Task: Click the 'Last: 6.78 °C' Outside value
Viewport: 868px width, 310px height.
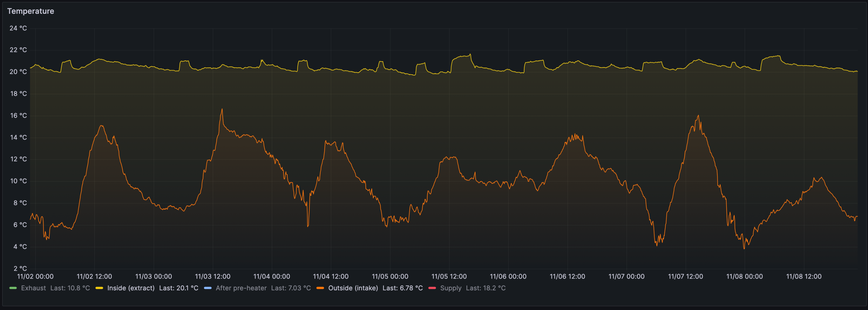Action: click(402, 288)
